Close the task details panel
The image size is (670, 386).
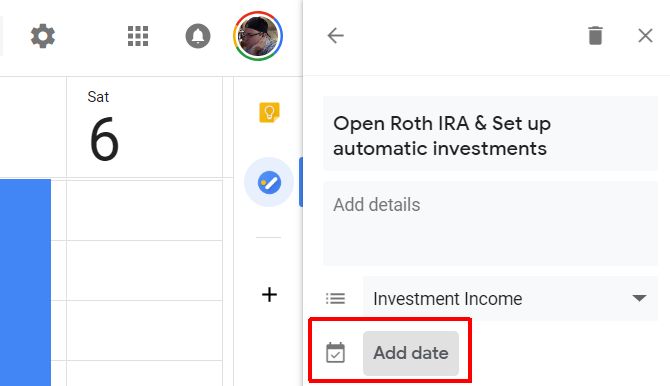(645, 35)
